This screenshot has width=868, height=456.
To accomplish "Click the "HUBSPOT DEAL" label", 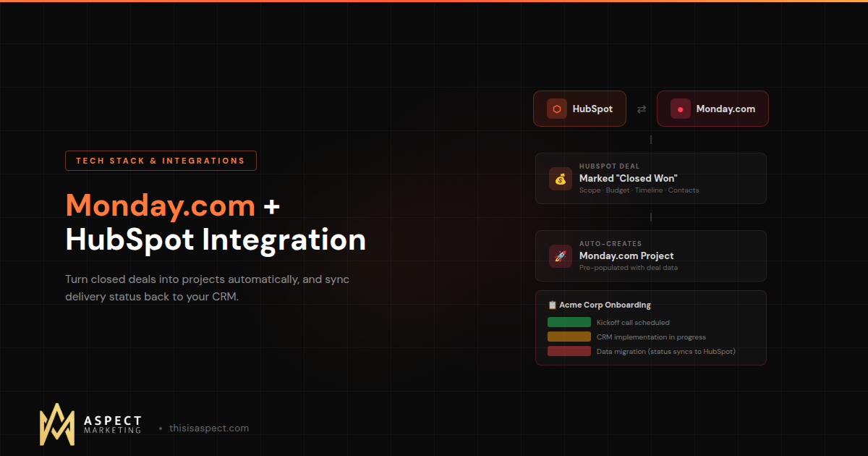I will click(x=610, y=166).
